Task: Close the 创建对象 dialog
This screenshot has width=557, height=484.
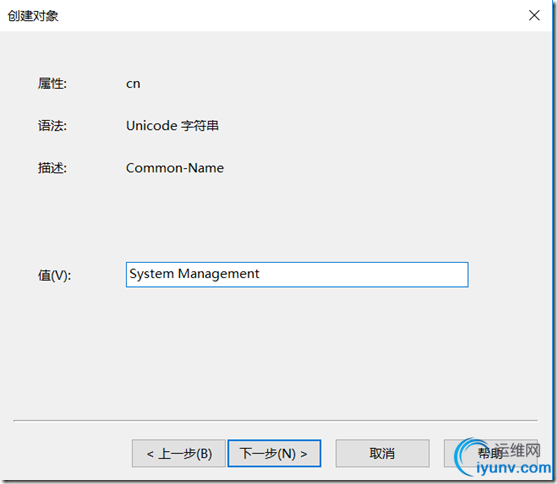Action: (534, 15)
